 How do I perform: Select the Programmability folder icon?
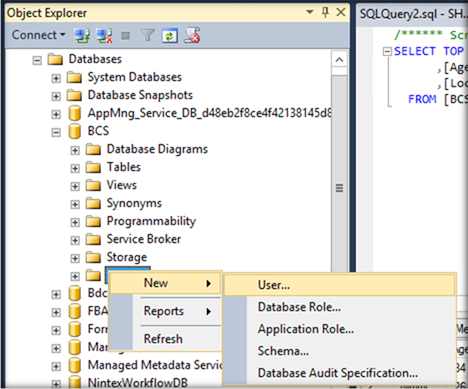[93, 221]
